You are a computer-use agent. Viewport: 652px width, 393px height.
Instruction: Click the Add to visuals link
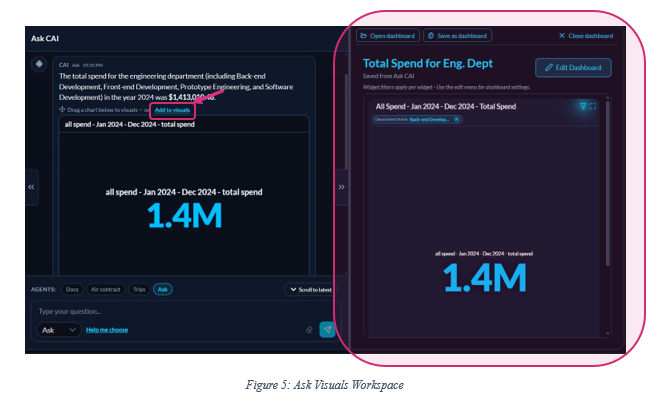(172, 110)
